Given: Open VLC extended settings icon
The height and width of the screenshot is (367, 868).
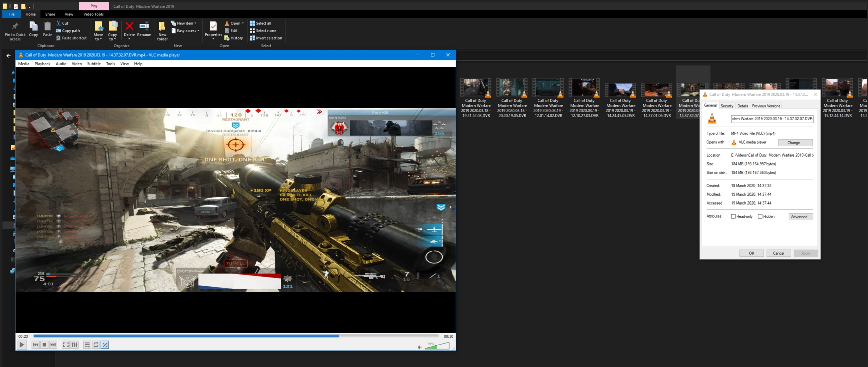Looking at the screenshot, I should [x=74, y=345].
